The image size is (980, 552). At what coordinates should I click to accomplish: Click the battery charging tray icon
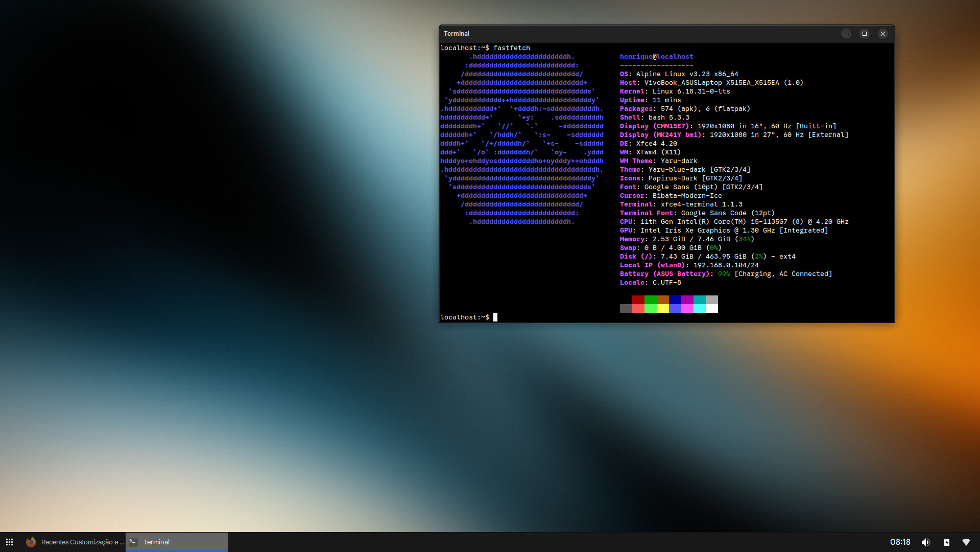[946, 542]
